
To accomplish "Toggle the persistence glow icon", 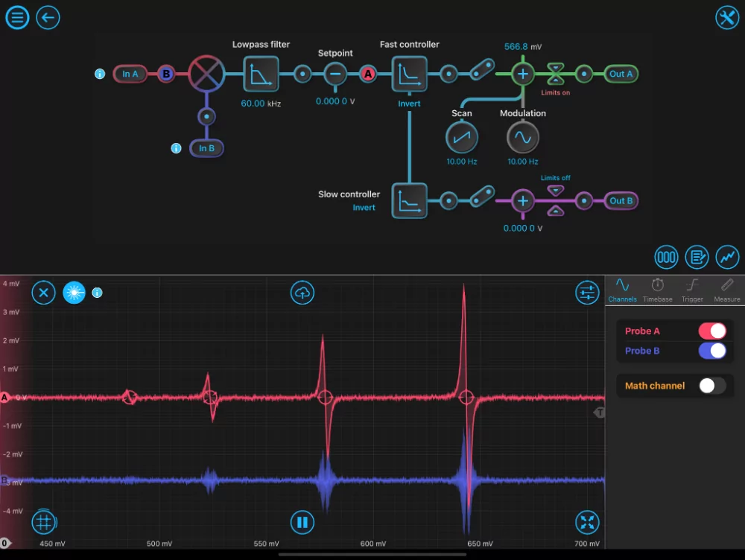I will pos(74,293).
